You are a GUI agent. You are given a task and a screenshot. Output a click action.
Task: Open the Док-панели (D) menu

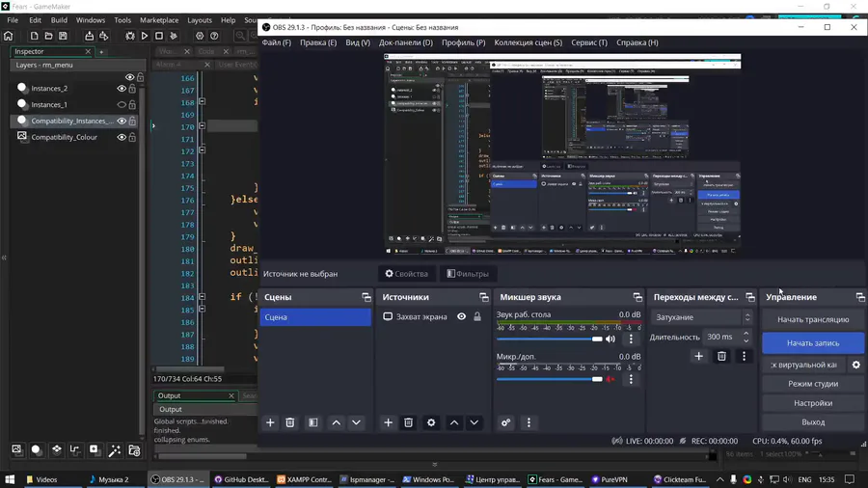point(406,42)
